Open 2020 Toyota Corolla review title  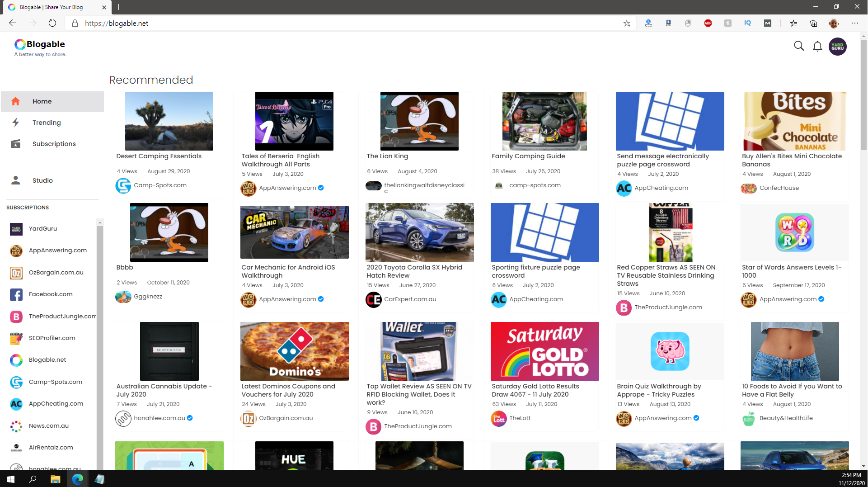[x=414, y=271]
